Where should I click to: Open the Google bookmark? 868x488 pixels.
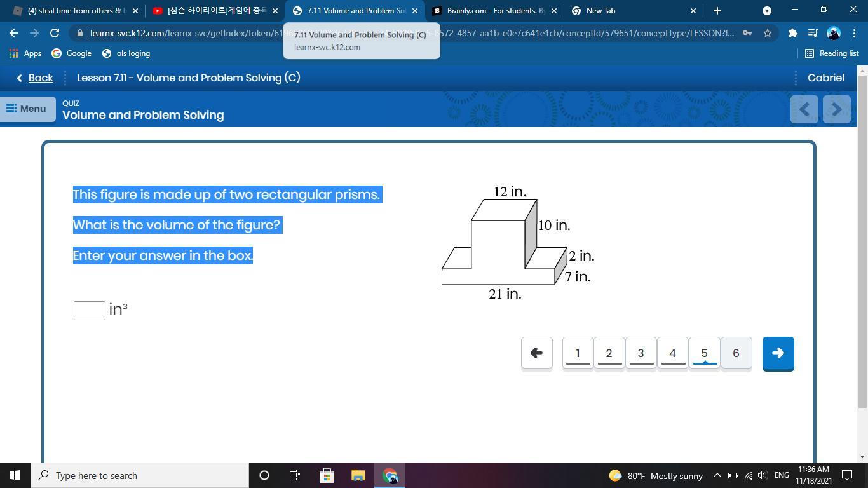[x=71, y=53]
